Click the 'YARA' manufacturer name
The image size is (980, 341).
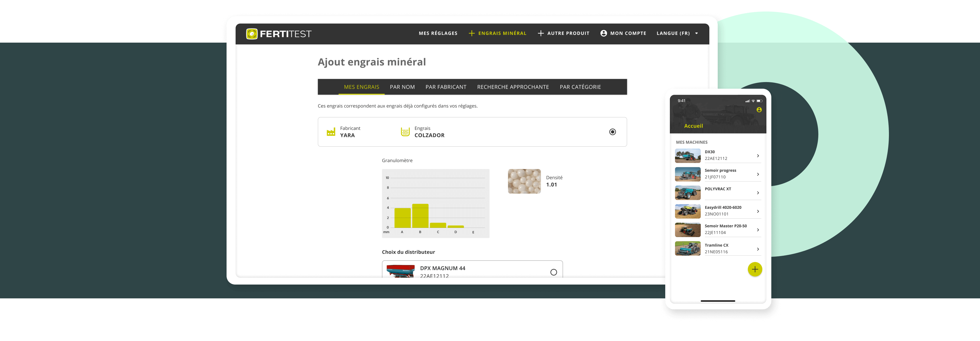pos(347,135)
